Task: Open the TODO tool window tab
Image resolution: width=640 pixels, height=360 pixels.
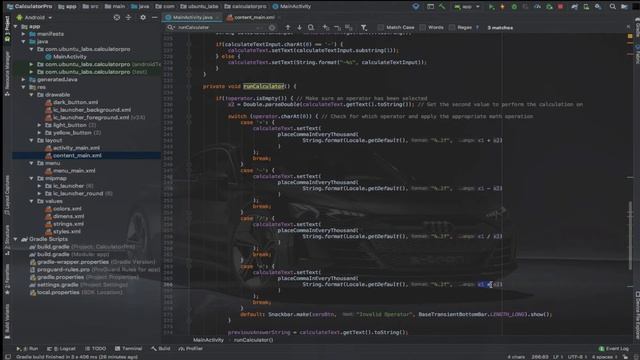Action: [95, 349]
